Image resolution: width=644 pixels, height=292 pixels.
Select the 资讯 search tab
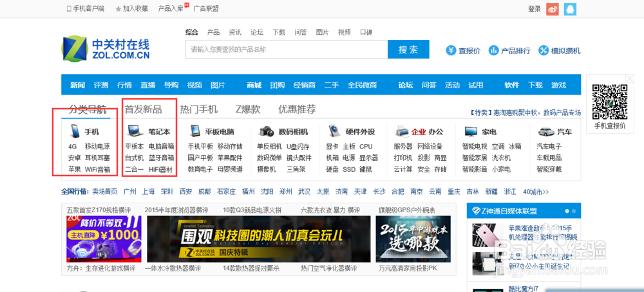pos(235,32)
